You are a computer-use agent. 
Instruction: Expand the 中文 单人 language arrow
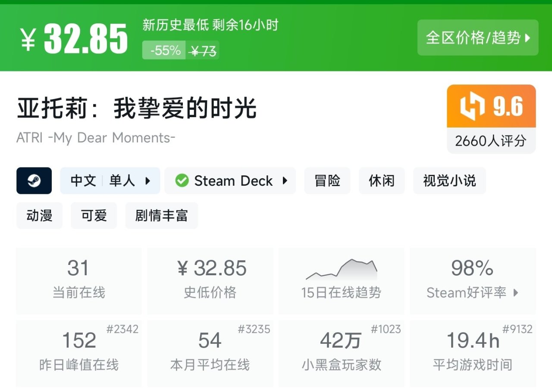coord(148,181)
